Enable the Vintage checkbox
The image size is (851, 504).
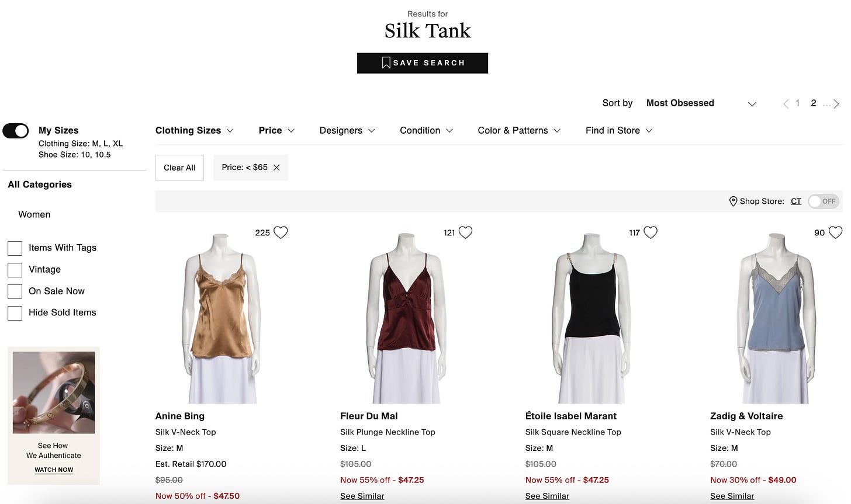tap(15, 270)
